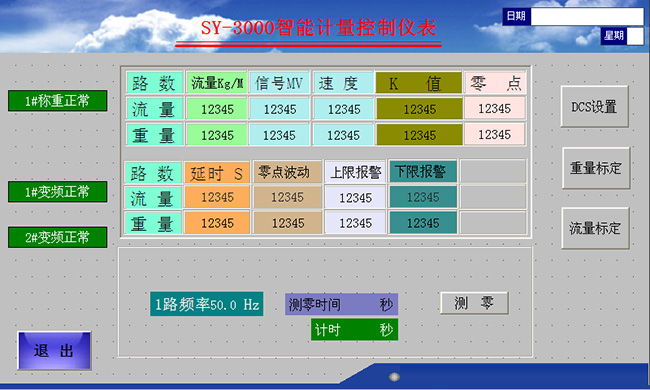Click the 零点波动 column header
The image size is (650, 390).
(287, 172)
